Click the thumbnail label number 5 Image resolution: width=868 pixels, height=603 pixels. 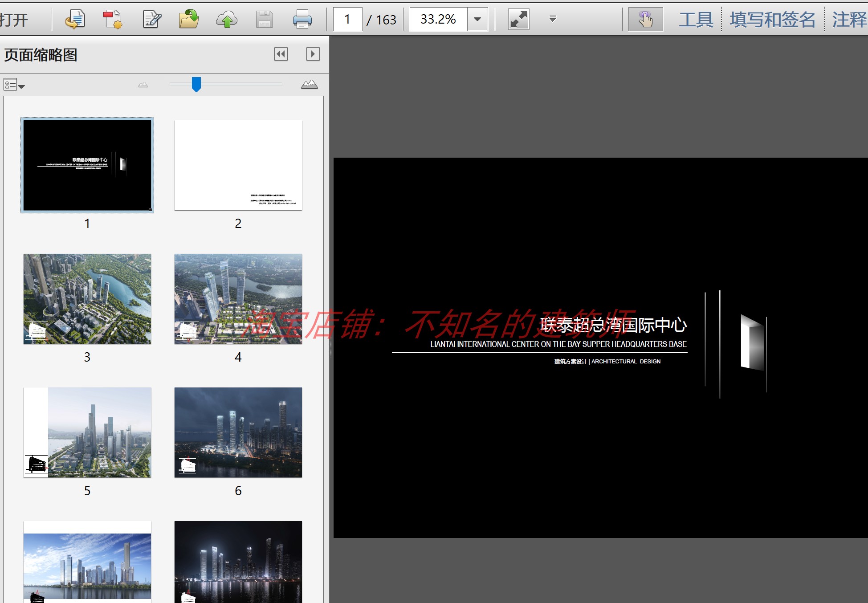(87, 491)
